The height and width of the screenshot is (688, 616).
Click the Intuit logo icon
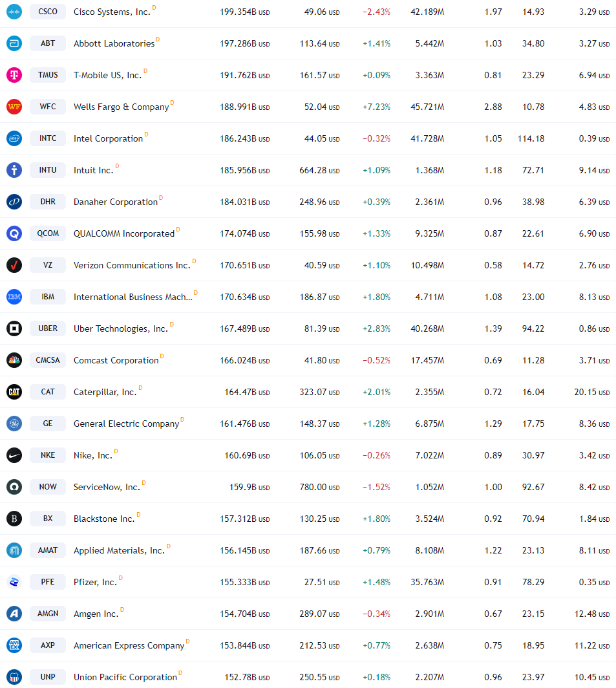click(x=14, y=170)
